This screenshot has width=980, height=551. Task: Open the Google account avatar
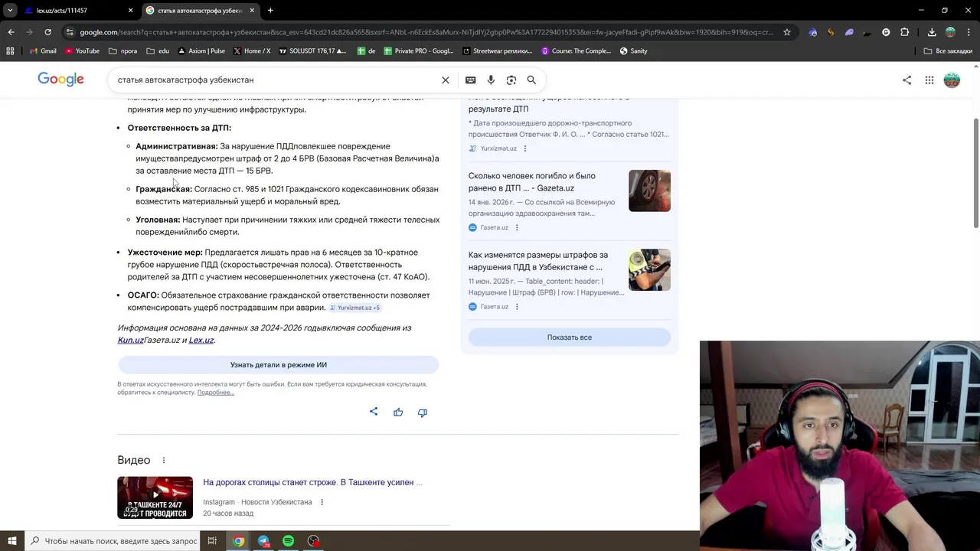952,80
